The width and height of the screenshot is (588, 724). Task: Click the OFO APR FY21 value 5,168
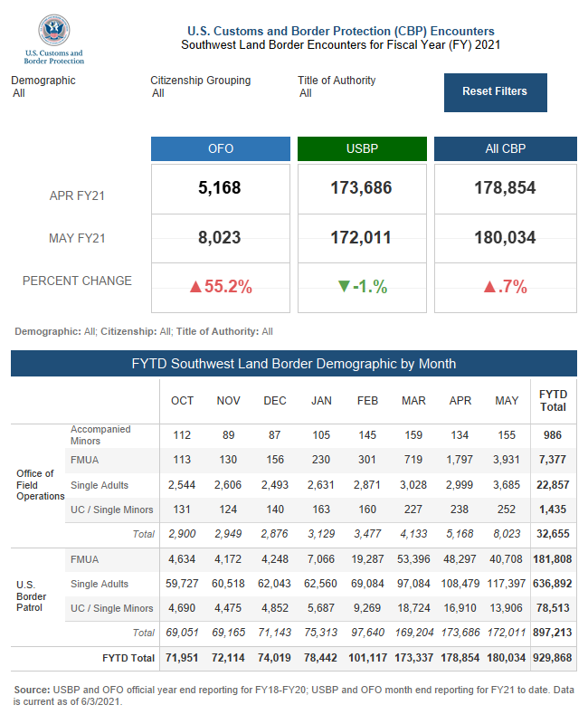pyautogui.click(x=220, y=188)
